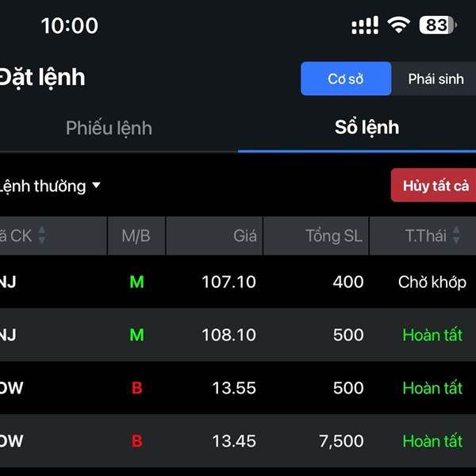Select the Sổ lệnh tab
The width and height of the screenshot is (476, 476).
click(x=367, y=128)
